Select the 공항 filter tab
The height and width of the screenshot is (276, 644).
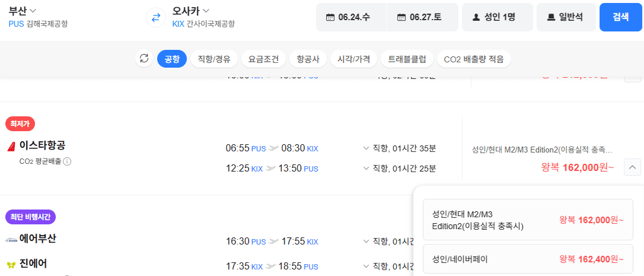(x=172, y=59)
